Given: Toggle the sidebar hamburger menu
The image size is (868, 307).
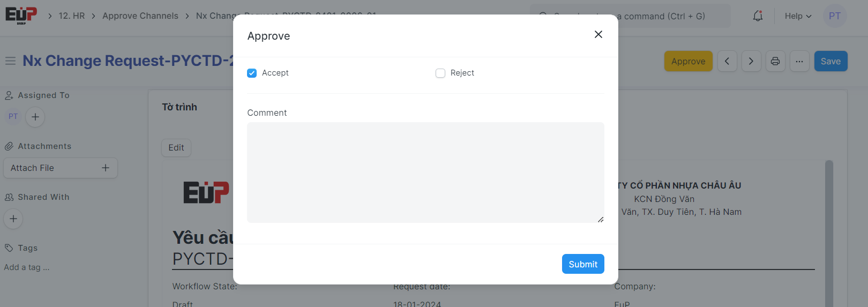Looking at the screenshot, I should point(10,61).
